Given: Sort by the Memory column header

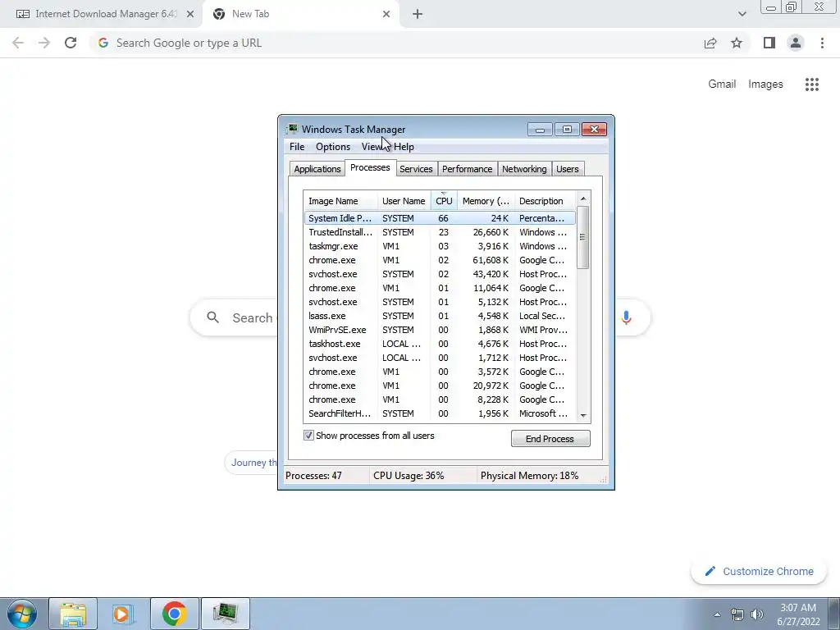Looking at the screenshot, I should pyautogui.click(x=486, y=201).
